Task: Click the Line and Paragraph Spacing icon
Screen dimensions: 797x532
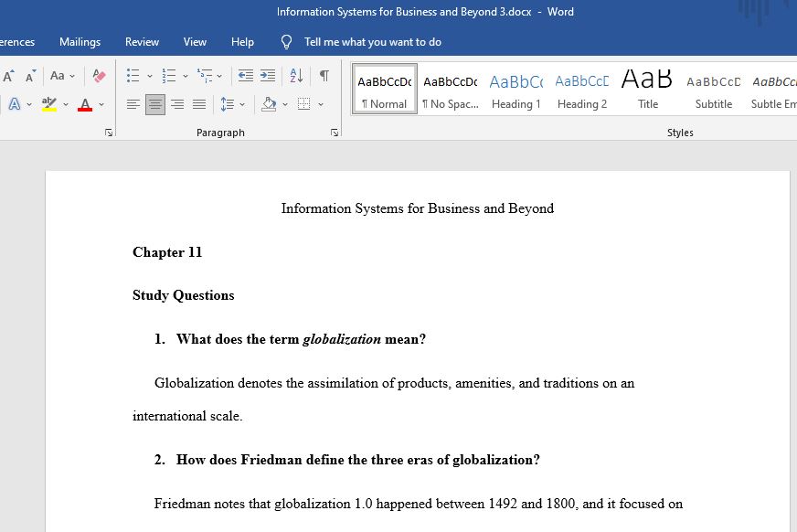Action: (228, 105)
